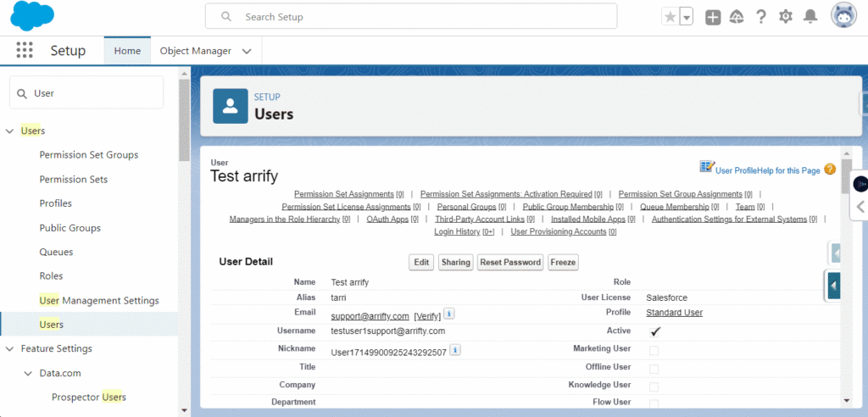868x417 pixels.
Task: Select the Home tab
Action: pos(127,51)
